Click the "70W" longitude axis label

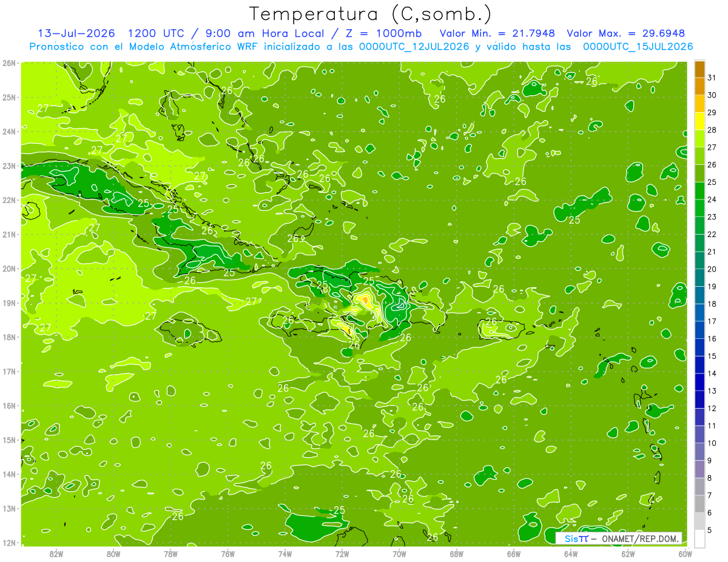pos(399,554)
